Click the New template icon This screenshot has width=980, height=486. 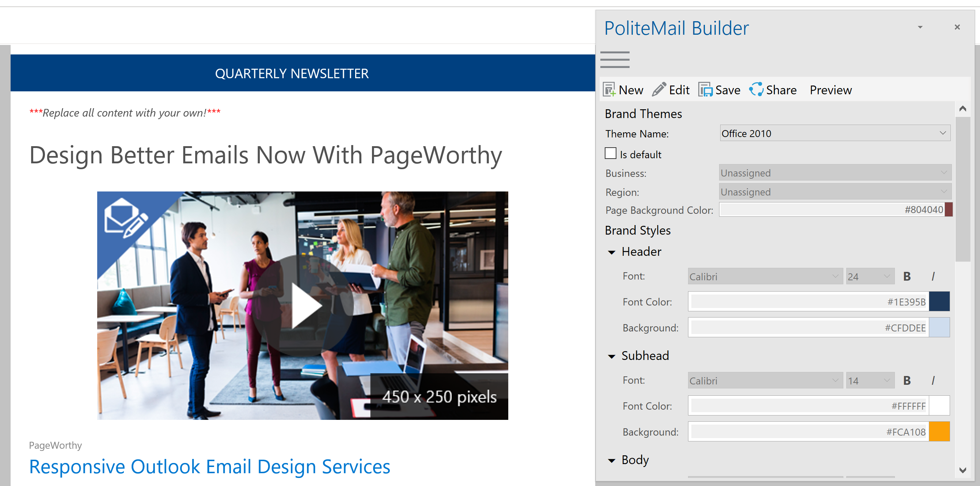[609, 90]
